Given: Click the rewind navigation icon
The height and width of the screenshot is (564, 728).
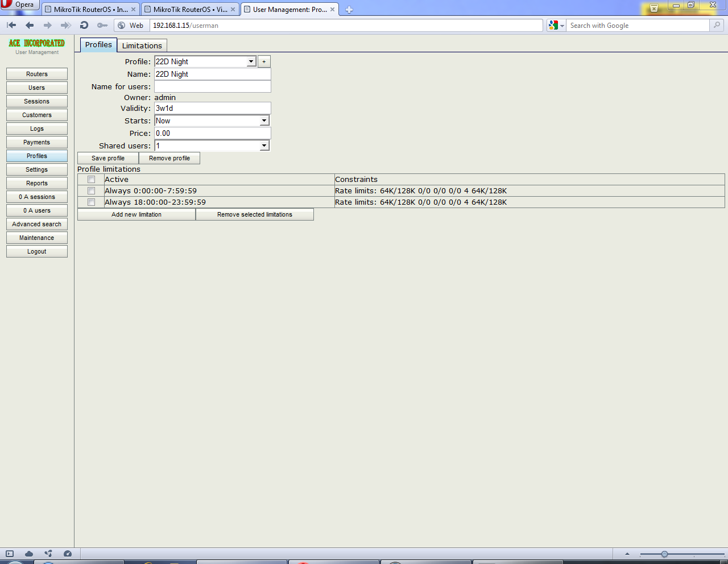Looking at the screenshot, I should [x=11, y=25].
